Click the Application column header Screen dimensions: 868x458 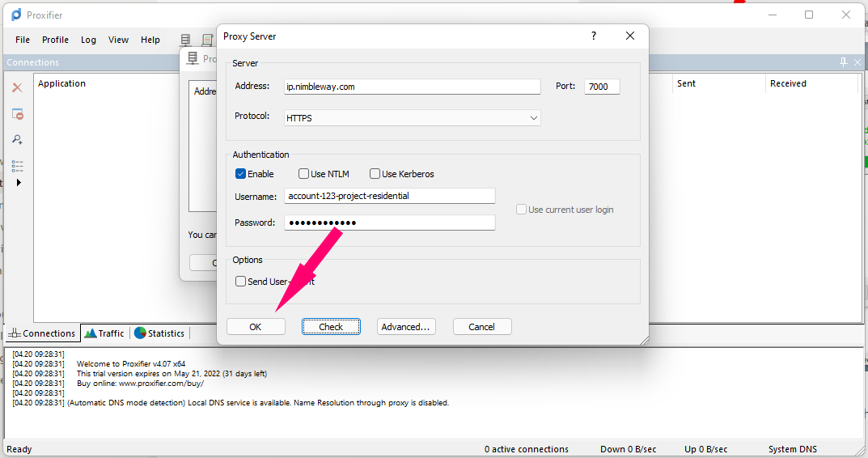point(61,83)
